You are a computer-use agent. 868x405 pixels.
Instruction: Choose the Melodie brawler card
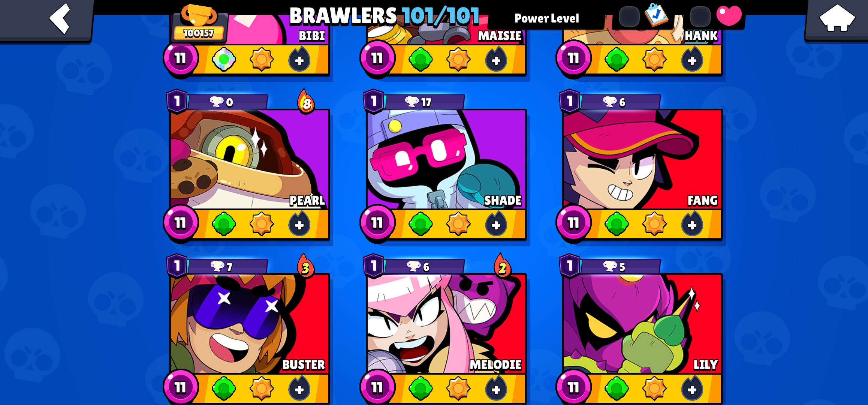446,324
